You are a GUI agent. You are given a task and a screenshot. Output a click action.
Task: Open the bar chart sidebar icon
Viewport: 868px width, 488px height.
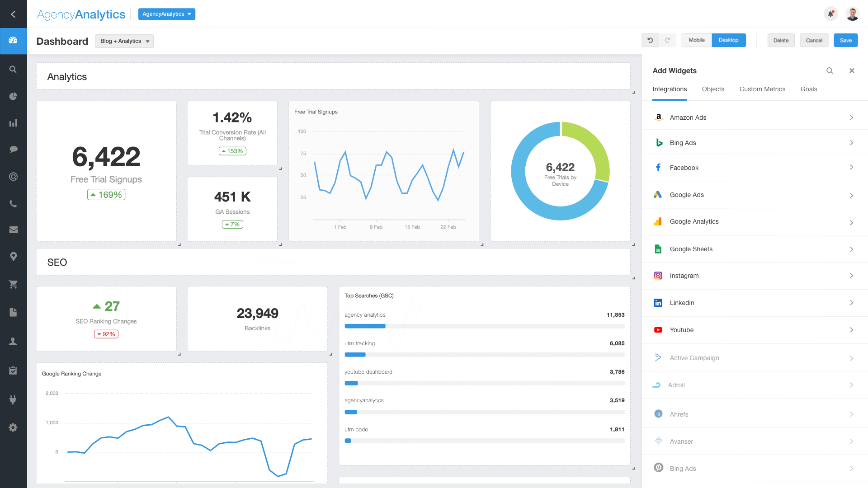coord(13,123)
